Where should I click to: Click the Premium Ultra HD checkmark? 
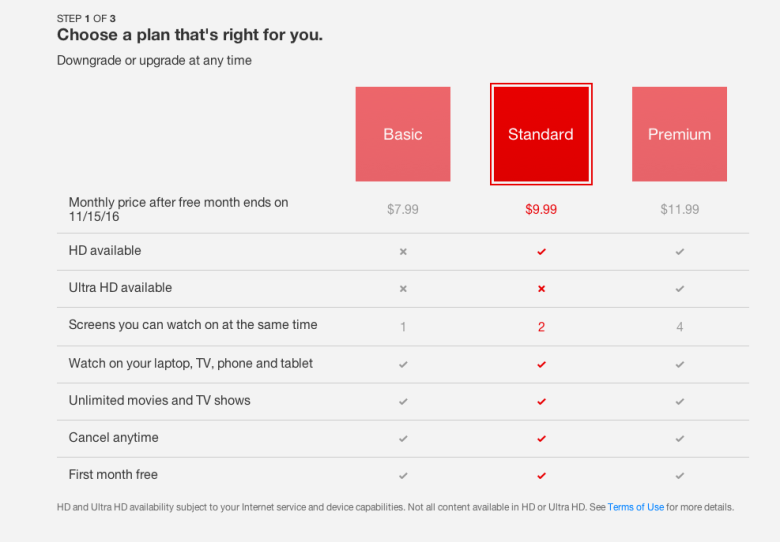tap(680, 289)
